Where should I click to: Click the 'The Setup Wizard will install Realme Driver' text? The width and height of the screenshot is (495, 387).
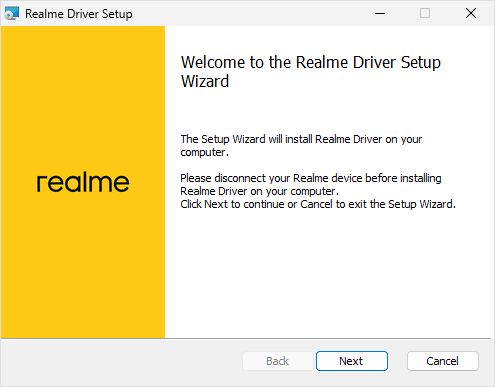(x=281, y=139)
